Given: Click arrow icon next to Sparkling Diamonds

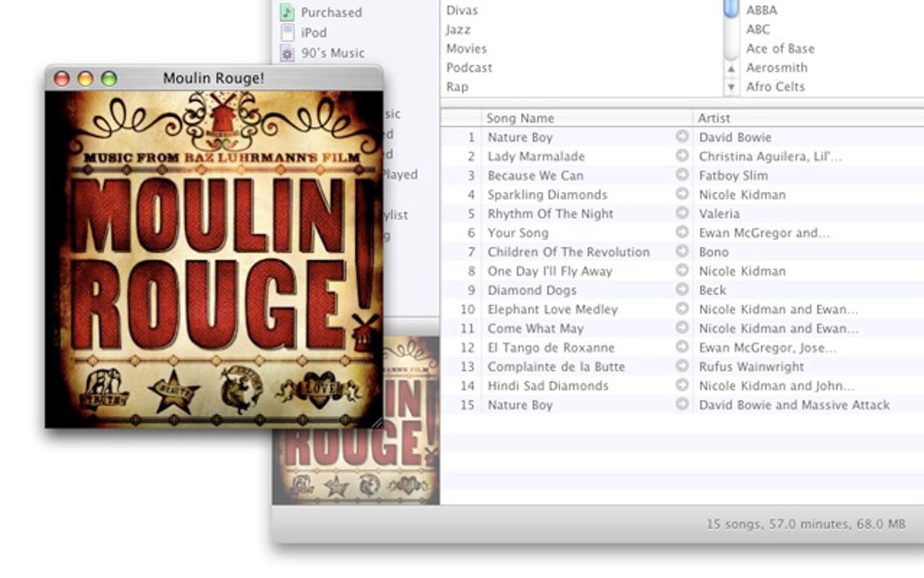Looking at the screenshot, I should pos(682,194).
